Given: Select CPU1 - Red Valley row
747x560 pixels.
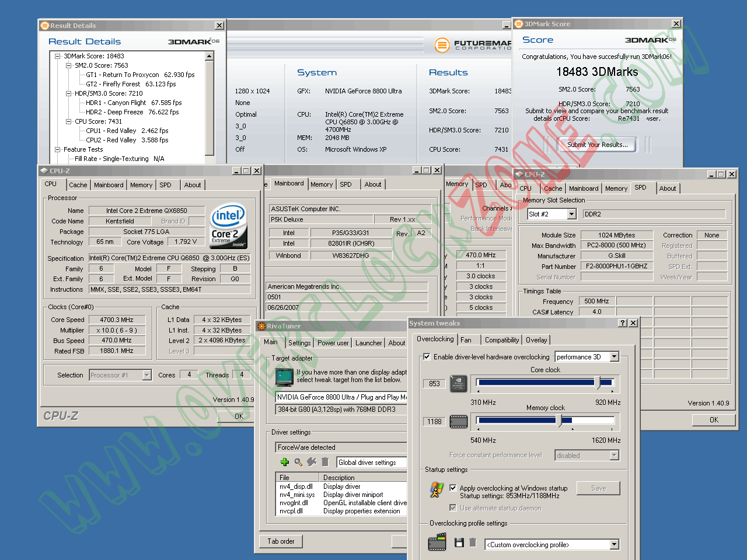Looking at the screenshot, I should [127, 131].
